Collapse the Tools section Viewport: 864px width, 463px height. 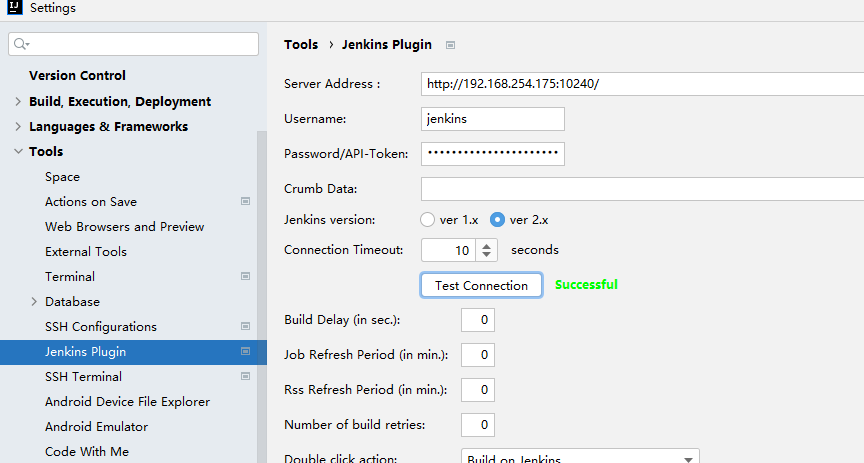[x=18, y=152]
